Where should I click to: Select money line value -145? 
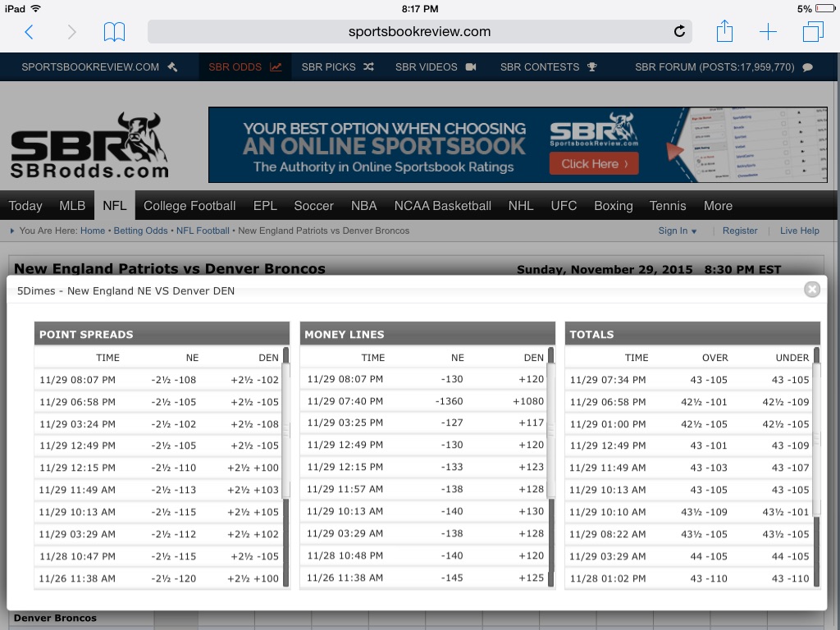click(x=452, y=578)
